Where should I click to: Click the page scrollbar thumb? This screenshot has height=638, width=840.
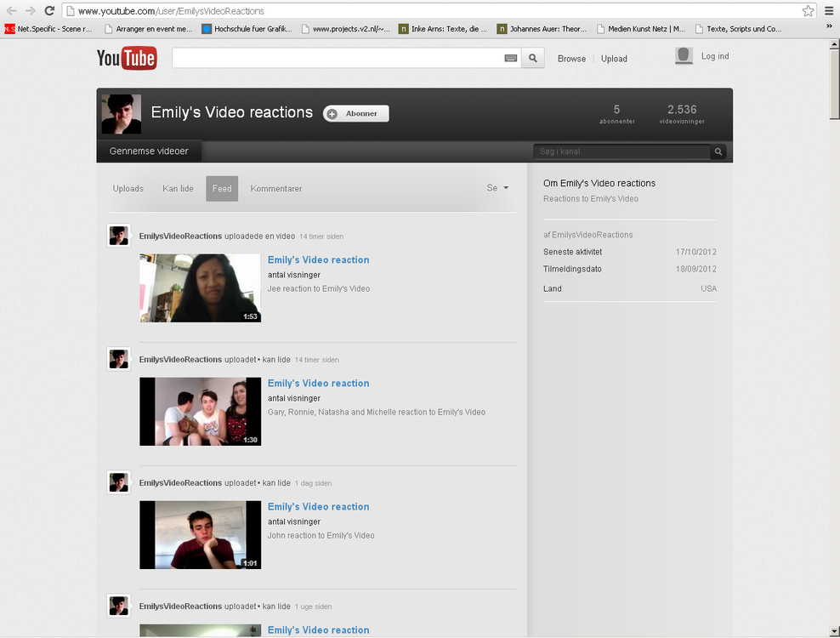click(835, 84)
